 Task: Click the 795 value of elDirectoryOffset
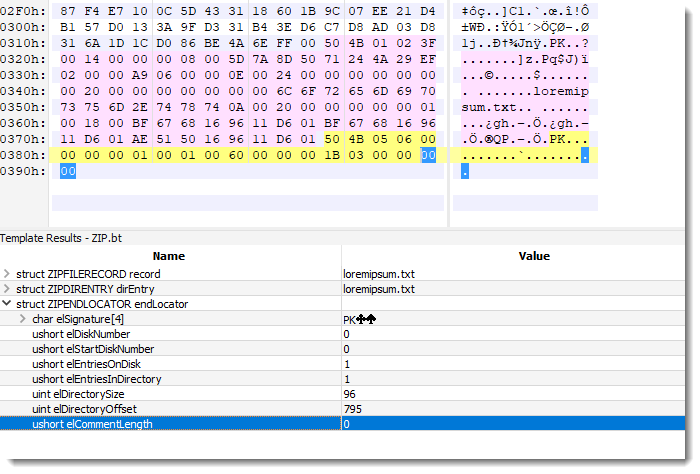point(353,409)
